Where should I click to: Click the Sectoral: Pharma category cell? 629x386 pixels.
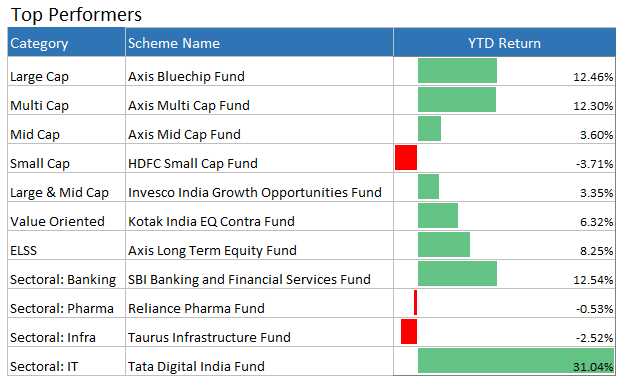(x=67, y=303)
